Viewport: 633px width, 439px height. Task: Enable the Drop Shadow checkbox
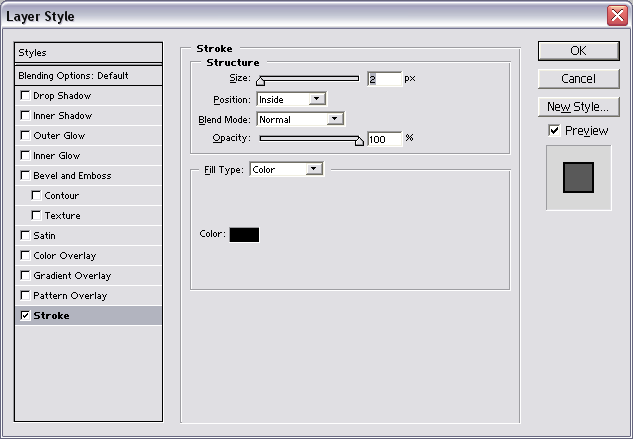point(25,96)
